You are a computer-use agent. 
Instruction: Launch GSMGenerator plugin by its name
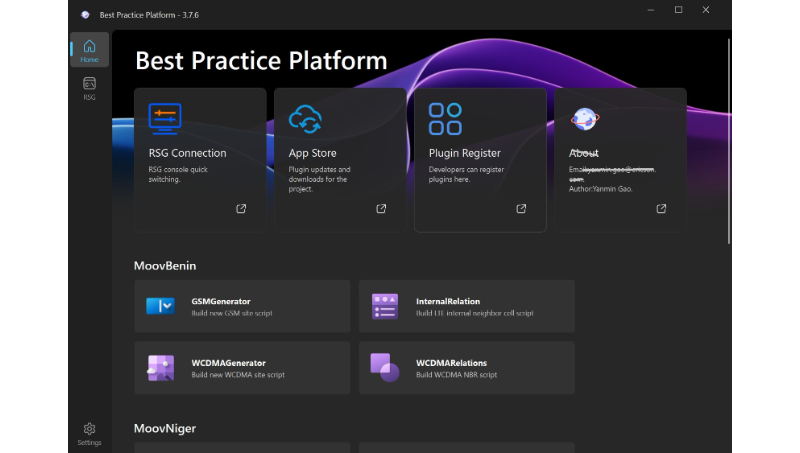pyautogui.click(x=221, y=301)
